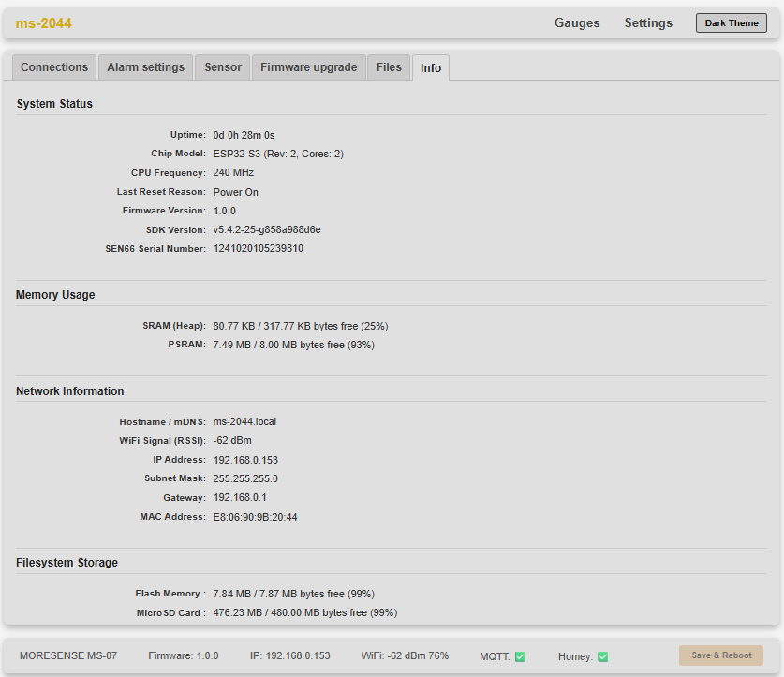784x677 pixels.
Task: Click the SEN66 serial number value
Action: tap(258, 249)
